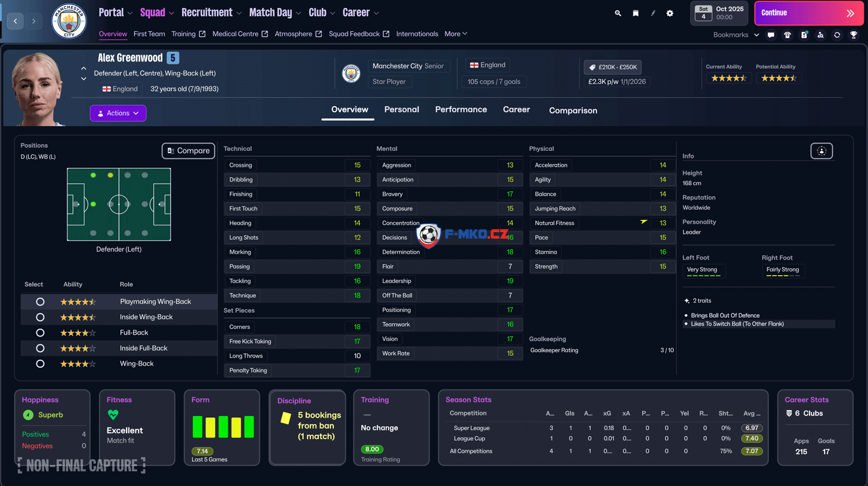The image size is (868, 486).
Task: Open the Comparison tab
Action: click(573, 110)
